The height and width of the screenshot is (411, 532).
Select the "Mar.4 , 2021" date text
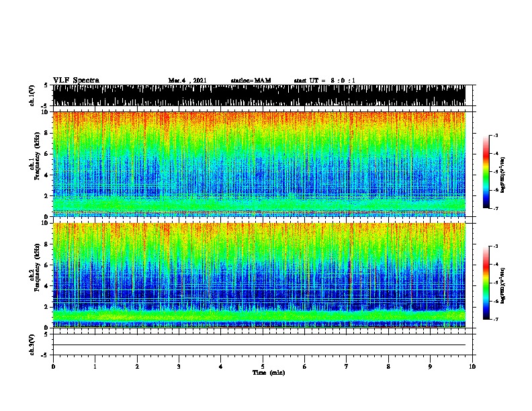tap(187, 81)
